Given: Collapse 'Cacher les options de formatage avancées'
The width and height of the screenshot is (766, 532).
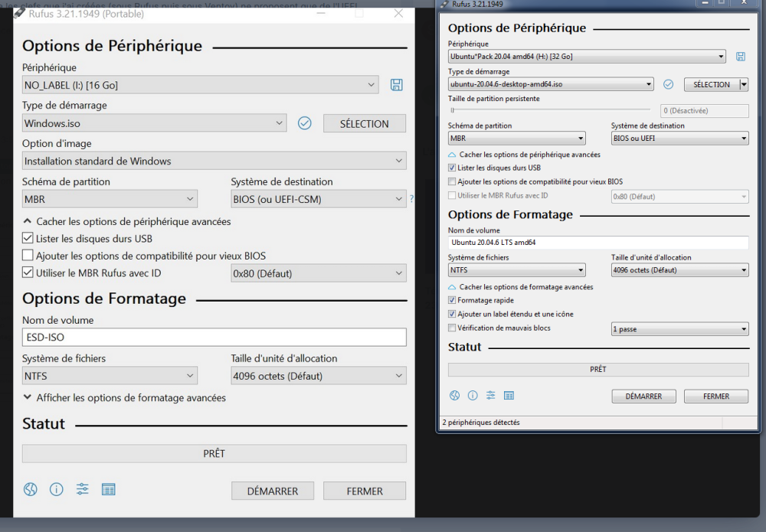Looking at the screenshot, I should 521,287.
